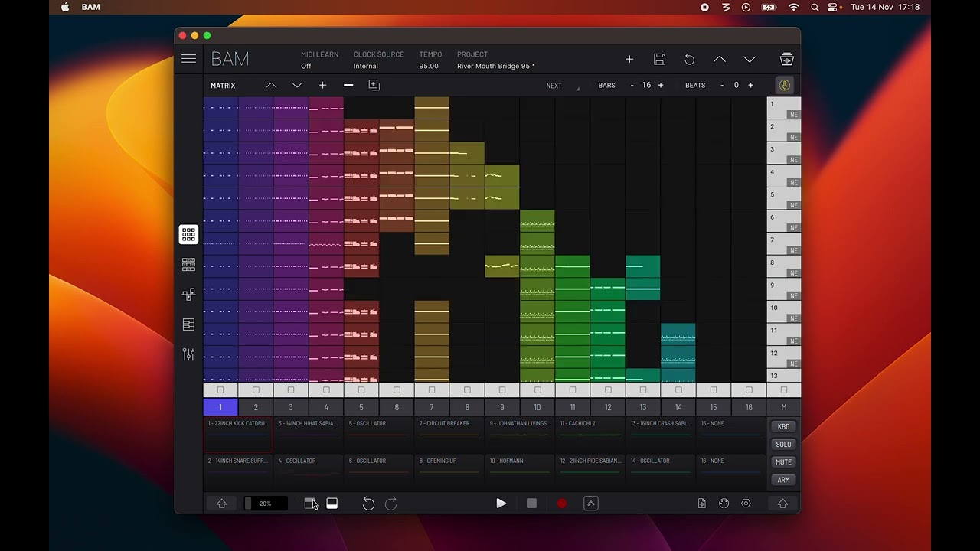Tick the checkbox above column 1
The image size is (980, 551).
(220, 390)
